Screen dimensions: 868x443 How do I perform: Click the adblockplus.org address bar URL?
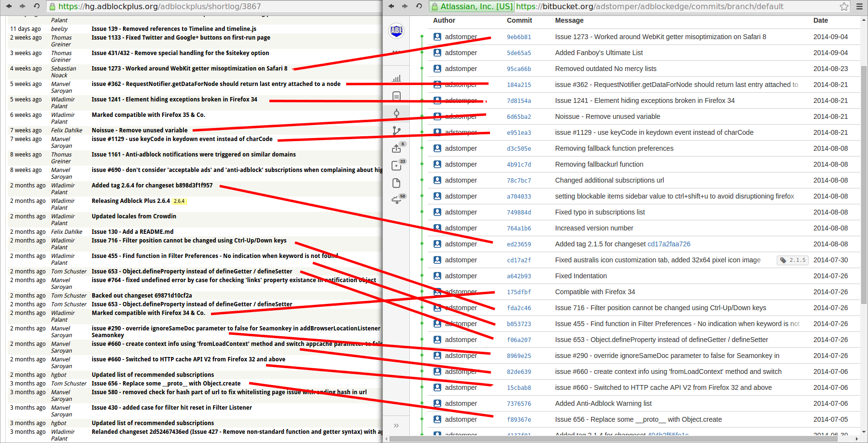(160, 6)
